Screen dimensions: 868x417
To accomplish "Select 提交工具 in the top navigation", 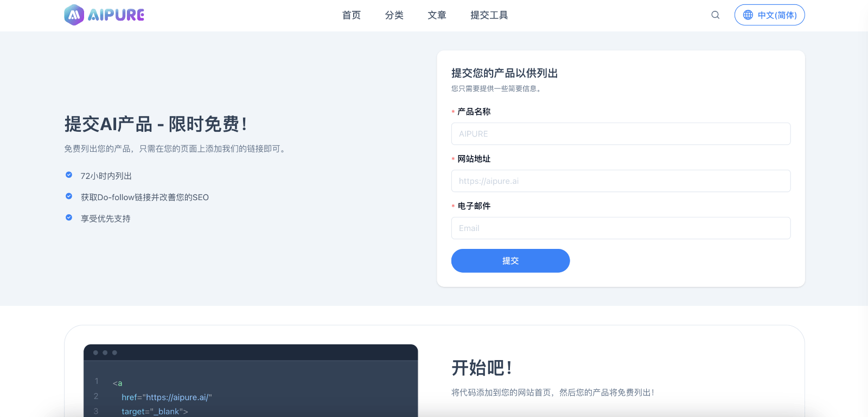I will click(489, 15).
